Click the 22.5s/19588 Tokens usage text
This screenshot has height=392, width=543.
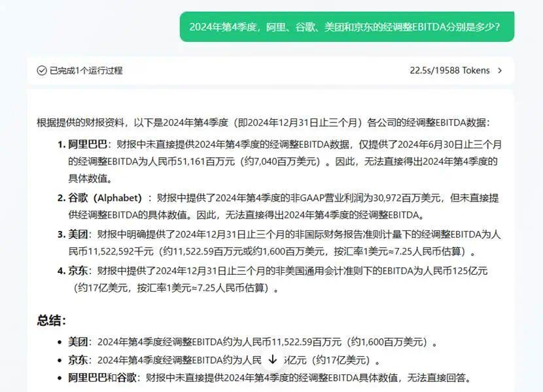tap(449, 71)
